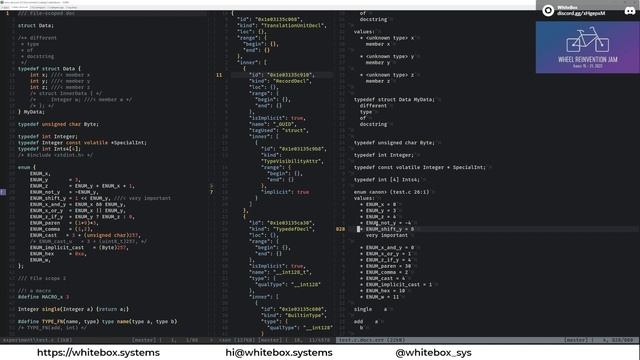Click 'ENUM_w = 11' in the right pane
Image resolution: width=640 pixels, height=360 pixels.
(382, 297)
